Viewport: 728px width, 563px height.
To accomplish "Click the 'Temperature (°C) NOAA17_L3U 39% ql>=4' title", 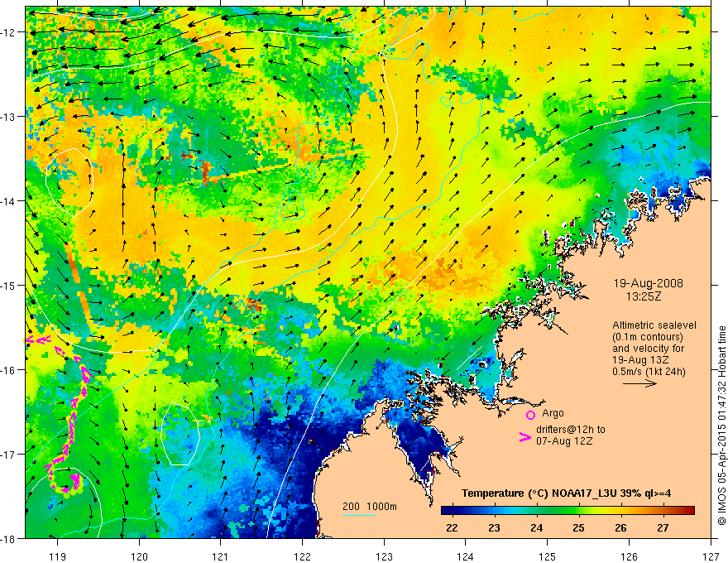I will tap(566, 493).
